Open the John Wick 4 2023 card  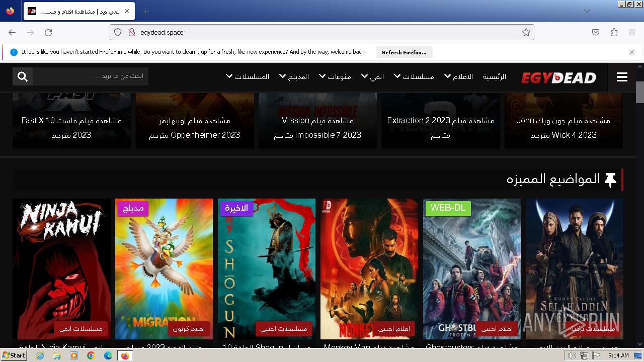(x=563, y=121)
